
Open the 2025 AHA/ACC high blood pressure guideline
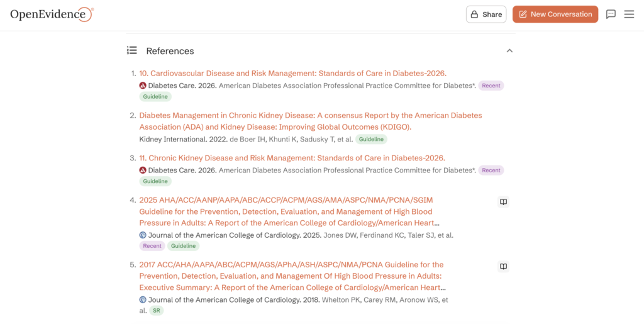click(x=289, y=211)
